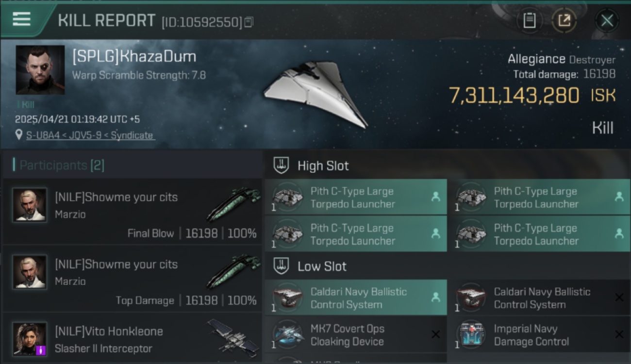
Task: Select the High Slot shield icon
Action: point(282,165)
